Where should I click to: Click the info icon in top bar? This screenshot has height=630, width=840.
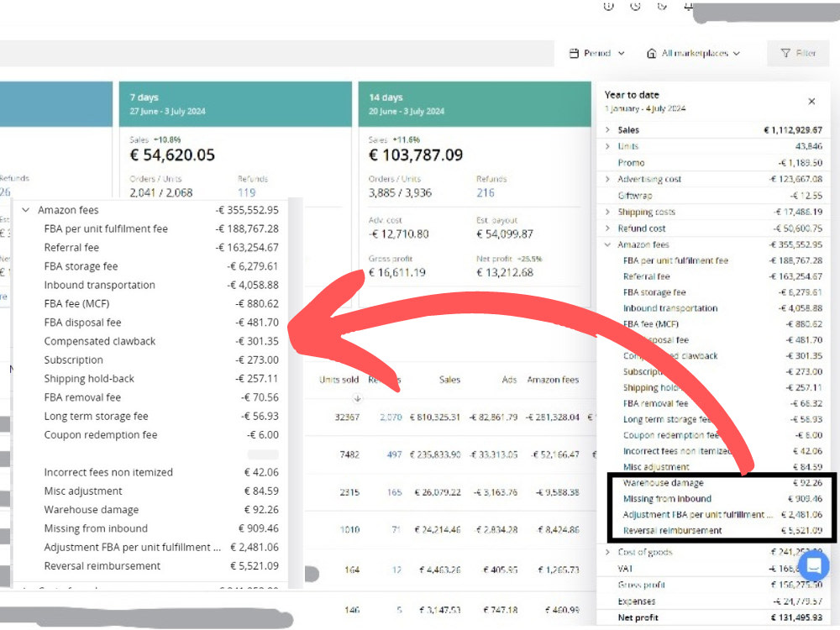point(608,6)
